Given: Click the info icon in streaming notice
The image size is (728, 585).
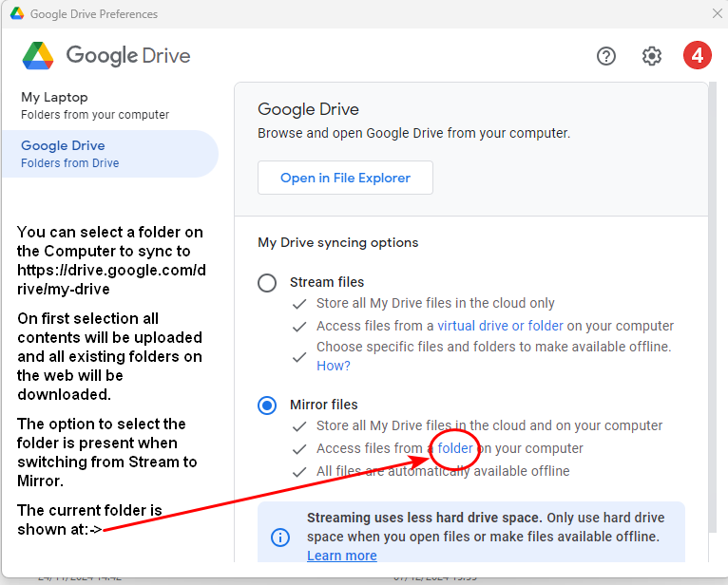Looking at the screenshot, I should [x=280, y=538].
